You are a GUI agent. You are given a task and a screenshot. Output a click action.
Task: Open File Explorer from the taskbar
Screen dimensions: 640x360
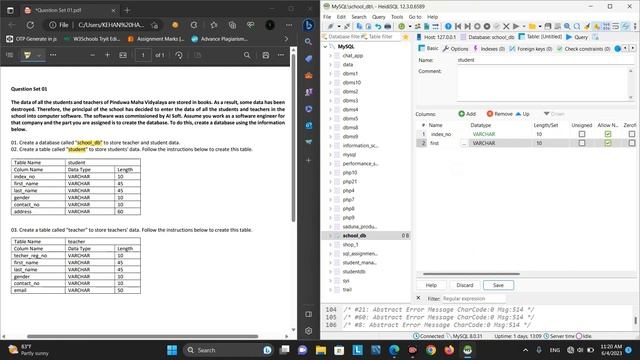pos(321,350)
